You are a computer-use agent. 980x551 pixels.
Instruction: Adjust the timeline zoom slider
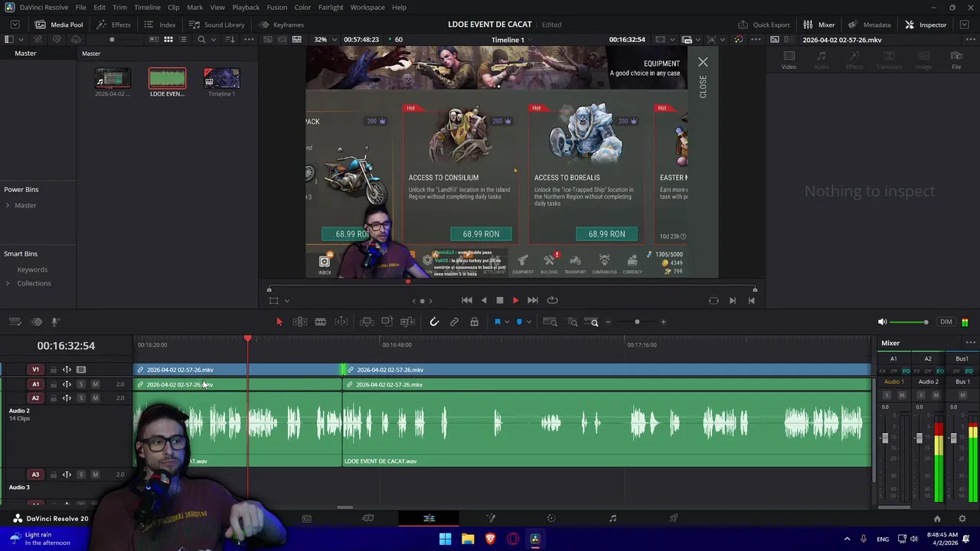pyautogui.click(x=637, y=322)
